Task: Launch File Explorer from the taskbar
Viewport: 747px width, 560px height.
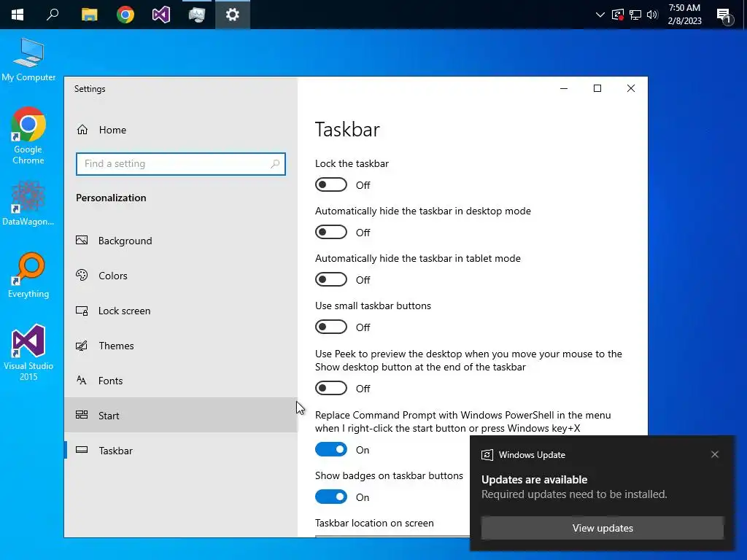Action: 89,15
